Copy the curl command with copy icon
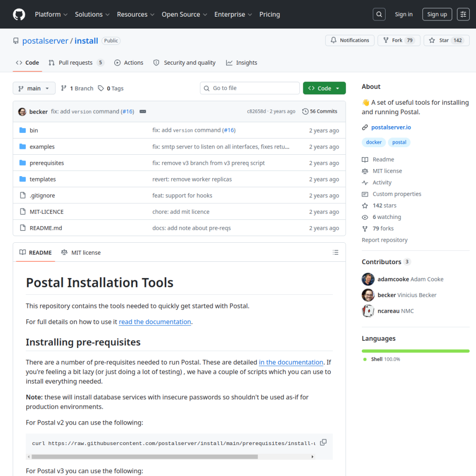The height and width of the screenshot is (476, 476). tap(323, 442)
